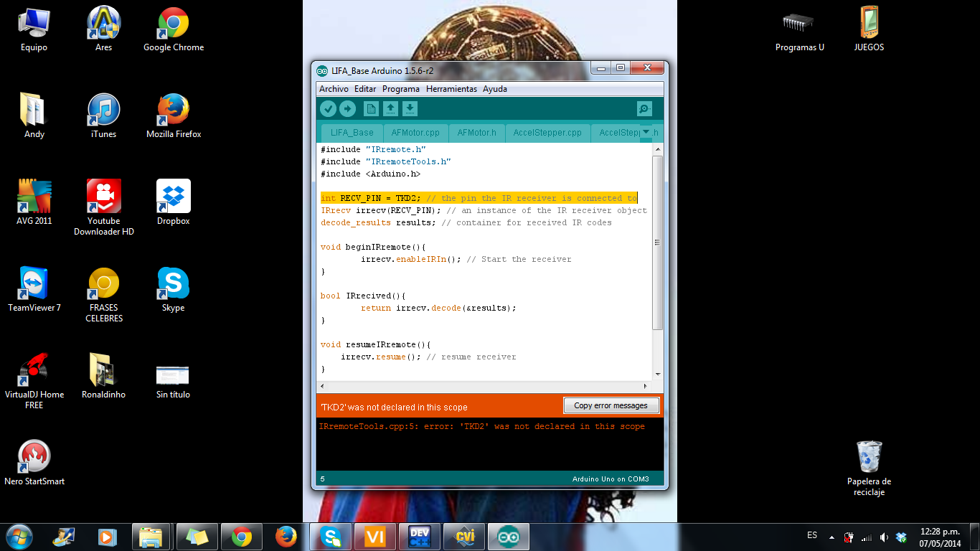
Task: Switch to the AFMotor.cpp tab
Action: coord(415,133)
